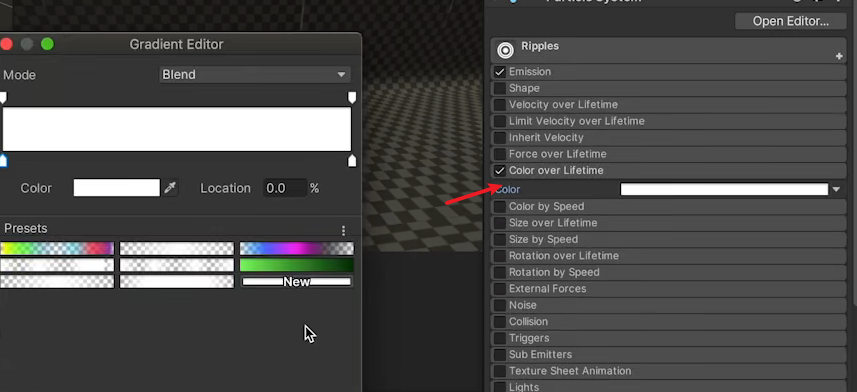Click the Ripples particle system icon
The width and height of the screenshot is (857, 392).
(506, 50)
